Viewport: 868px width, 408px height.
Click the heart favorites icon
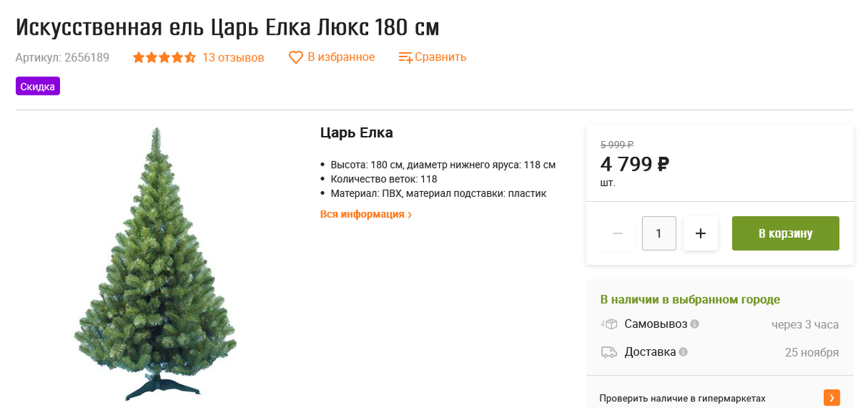296,57
